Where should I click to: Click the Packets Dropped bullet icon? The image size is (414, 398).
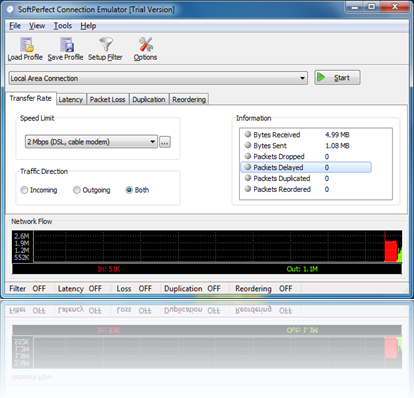click(x=248, y=156)
